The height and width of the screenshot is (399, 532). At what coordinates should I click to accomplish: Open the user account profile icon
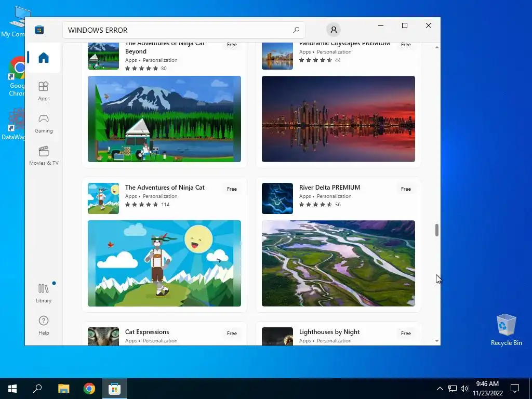[334, 30]
